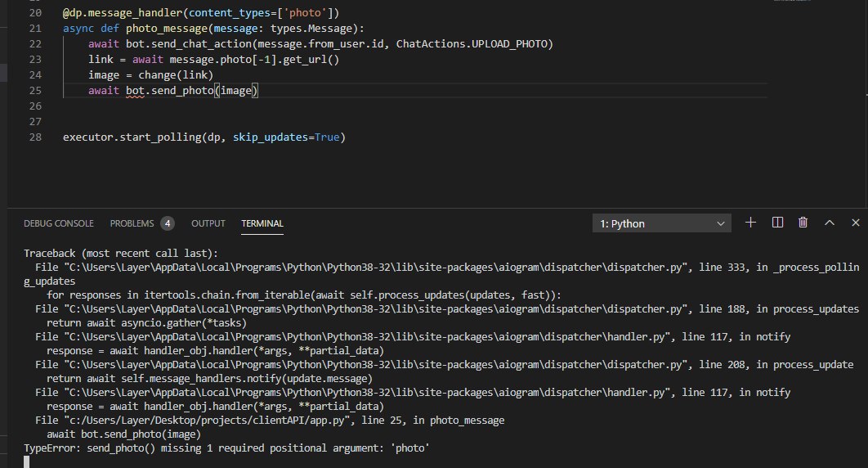Click 'Traceback (most recent call last):' line
The image size is (868, 468).
click(121, 253)
